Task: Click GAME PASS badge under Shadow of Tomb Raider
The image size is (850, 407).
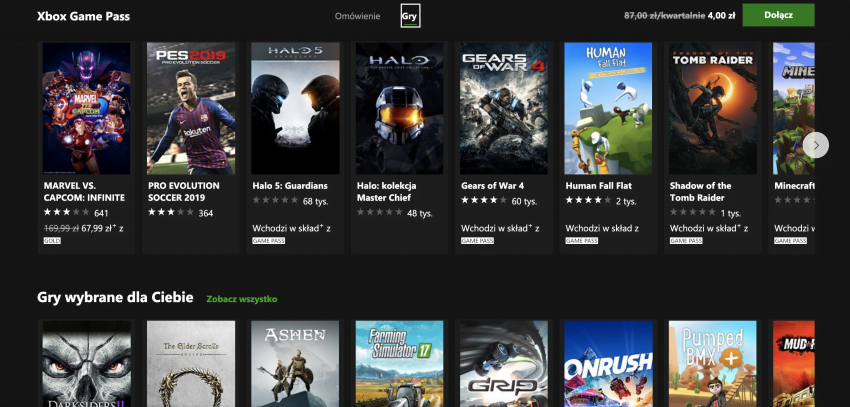Action: (x=686, y=241)
